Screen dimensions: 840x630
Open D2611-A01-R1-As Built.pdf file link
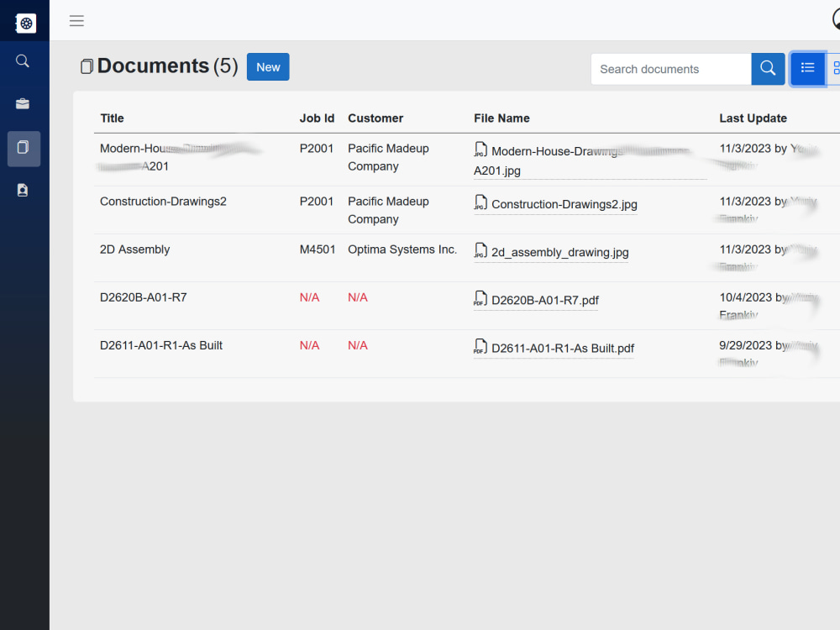[x=563, y=349]
